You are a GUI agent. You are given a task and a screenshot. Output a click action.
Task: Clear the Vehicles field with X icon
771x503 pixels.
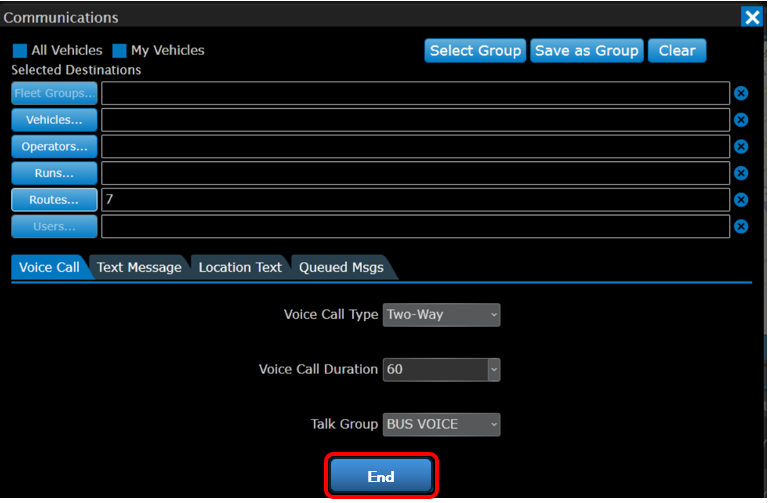click(741, 120)
